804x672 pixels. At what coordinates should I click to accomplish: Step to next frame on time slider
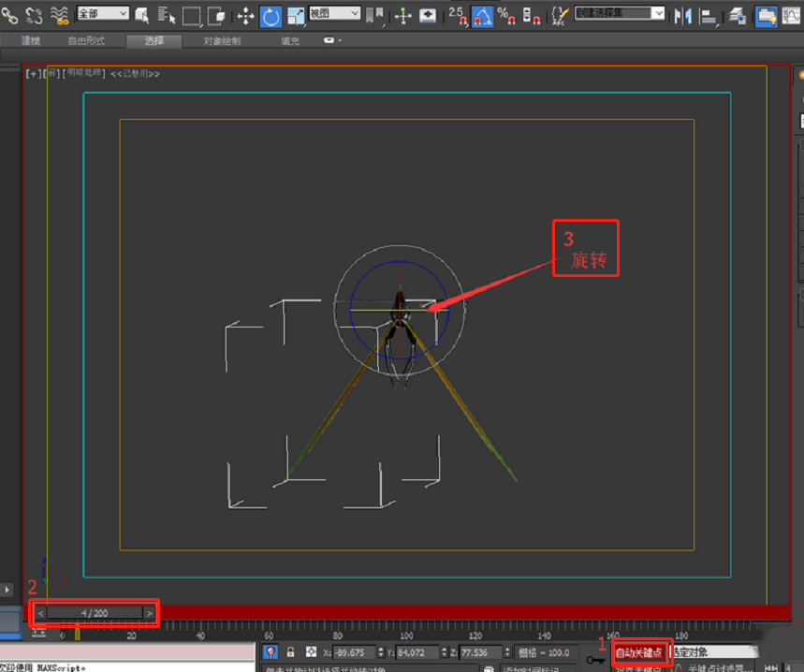pyautogui.click(x=149, y=613)
